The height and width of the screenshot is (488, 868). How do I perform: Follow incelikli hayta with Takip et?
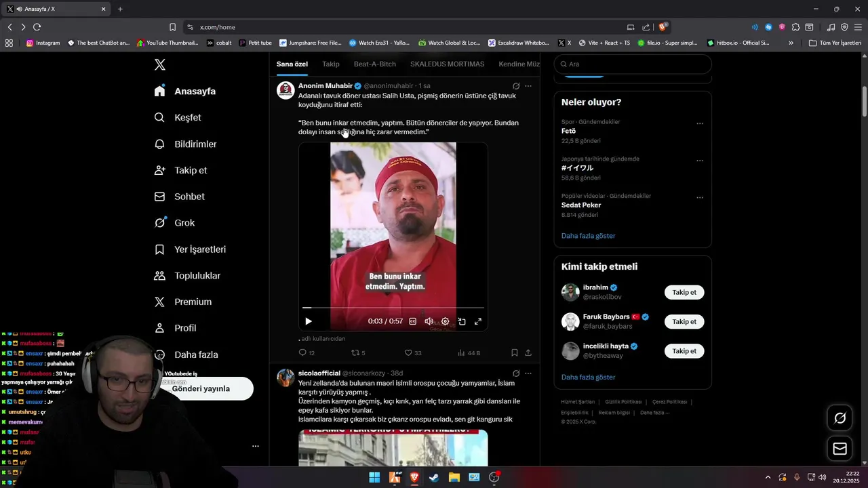point(684,351)
